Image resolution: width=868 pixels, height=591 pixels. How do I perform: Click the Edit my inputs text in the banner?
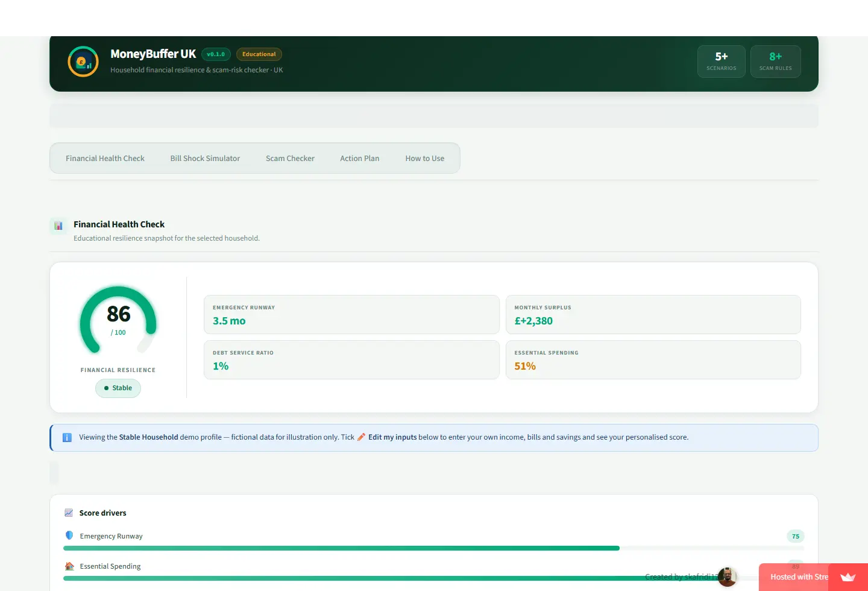tap(392, 437)
